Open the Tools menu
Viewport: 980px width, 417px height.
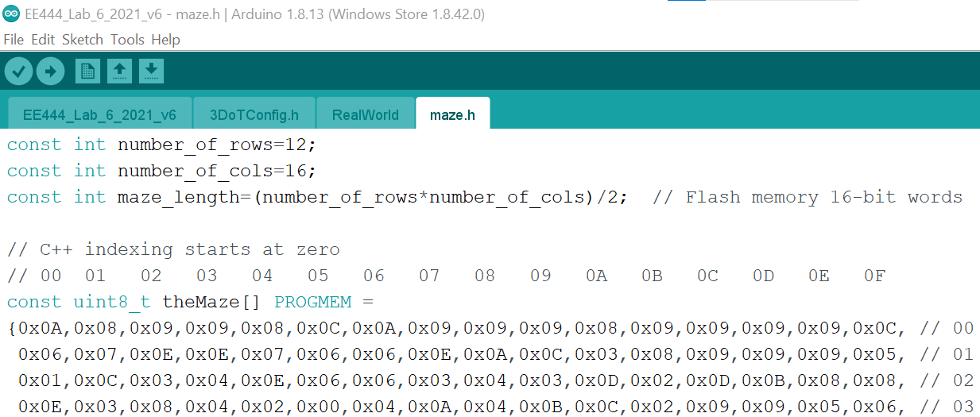(127, 39)
